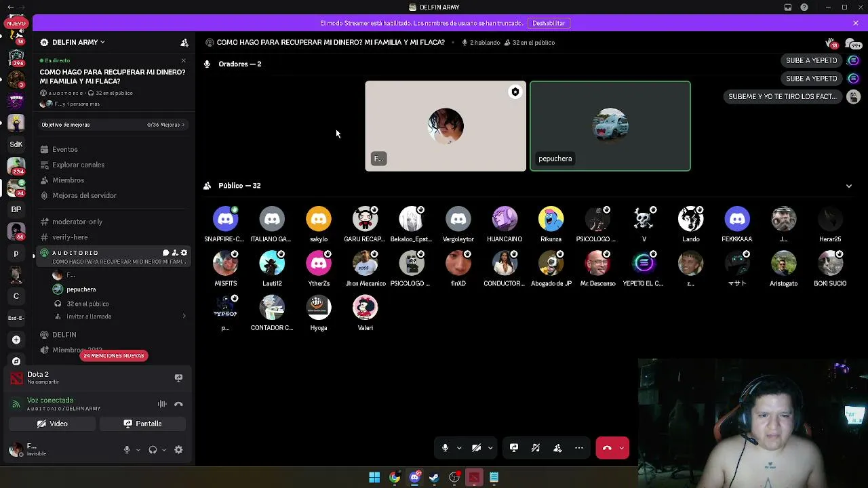Open camera options arrow in call bar
The width and height of the screenshot is (868, 488).
pos(490,448)
